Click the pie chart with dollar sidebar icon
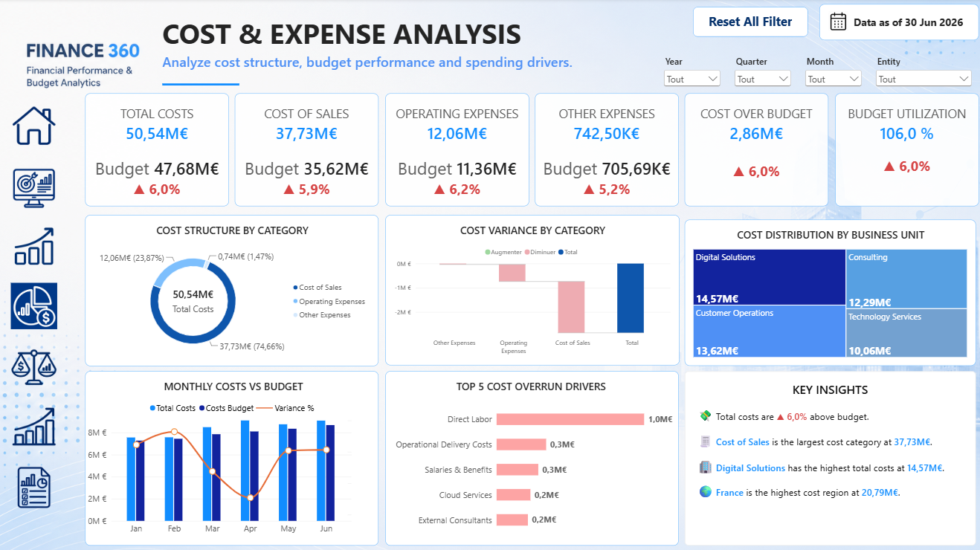980x550 pixels. coord(34,305)
